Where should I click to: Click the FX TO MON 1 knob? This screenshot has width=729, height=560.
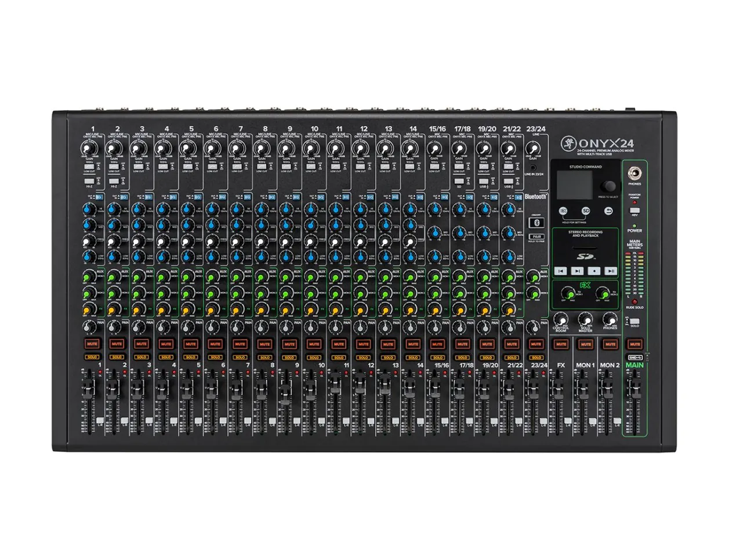coord(568,294)
